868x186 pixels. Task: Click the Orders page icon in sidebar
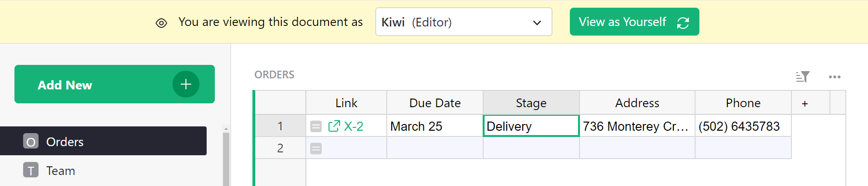[x=31, y=141]
